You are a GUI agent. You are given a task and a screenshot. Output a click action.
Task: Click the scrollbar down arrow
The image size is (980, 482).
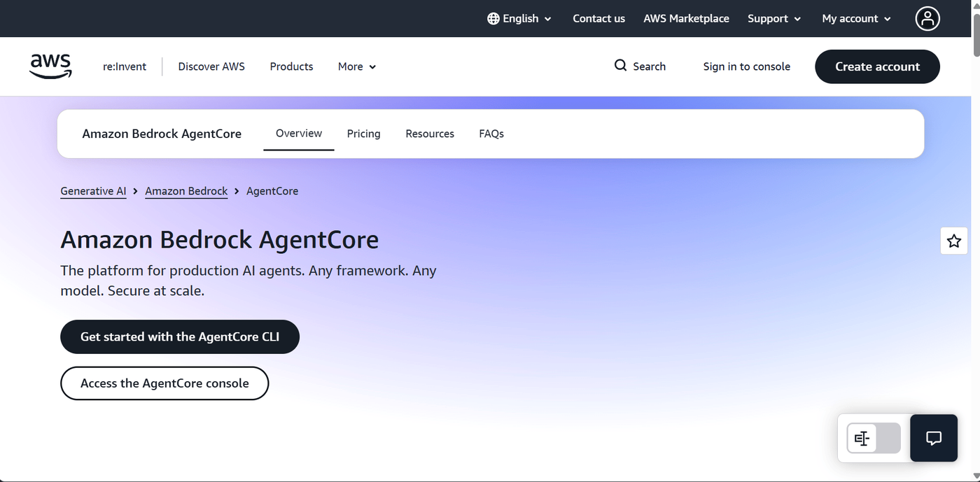pos(976,476)
